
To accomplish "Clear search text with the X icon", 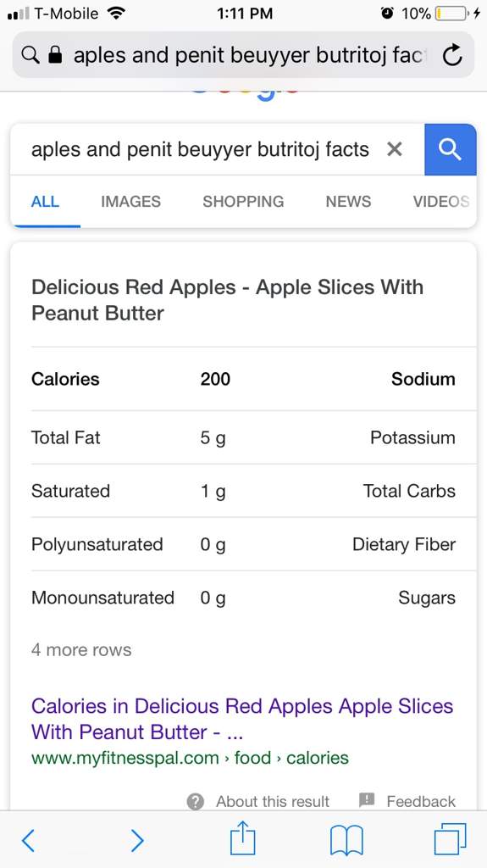I will [x=394, y=149].
